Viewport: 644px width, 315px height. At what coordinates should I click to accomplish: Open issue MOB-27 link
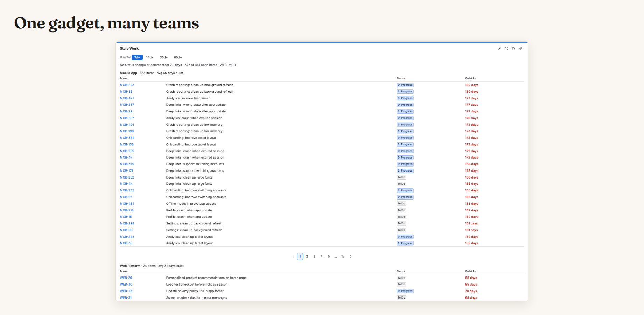click(126, 197)
